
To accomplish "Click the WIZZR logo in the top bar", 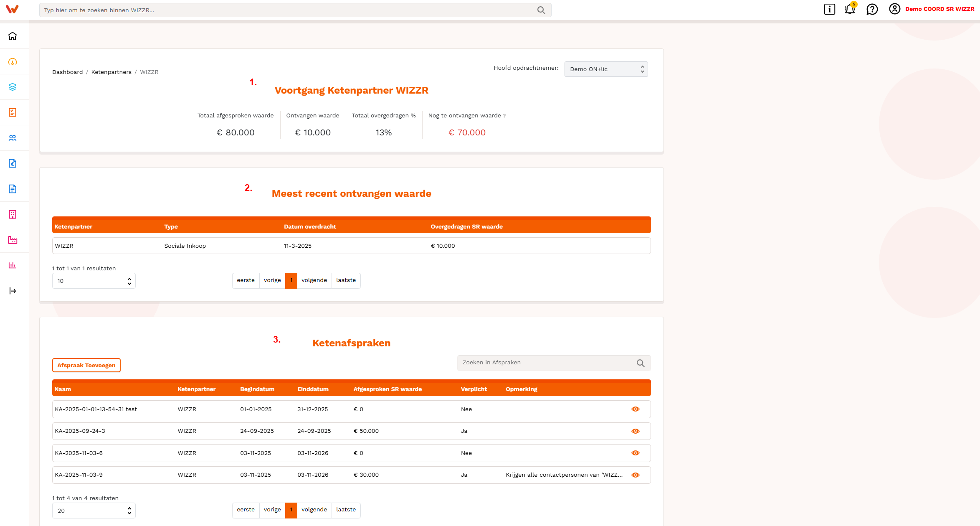I will 12,9.
